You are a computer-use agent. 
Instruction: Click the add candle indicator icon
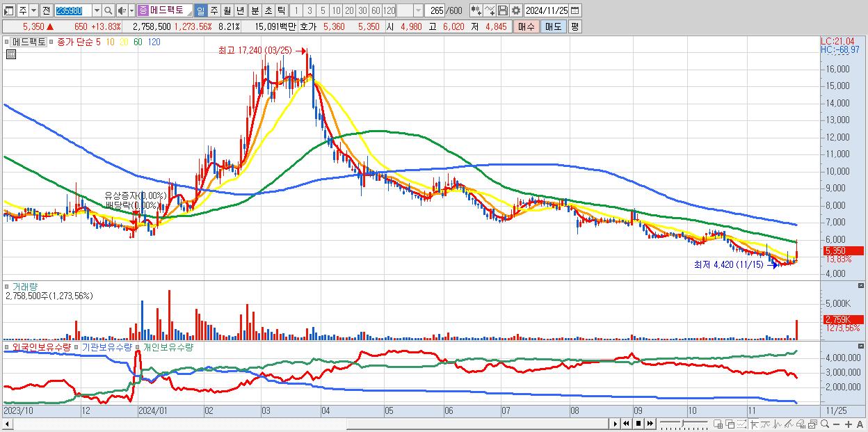476,10
